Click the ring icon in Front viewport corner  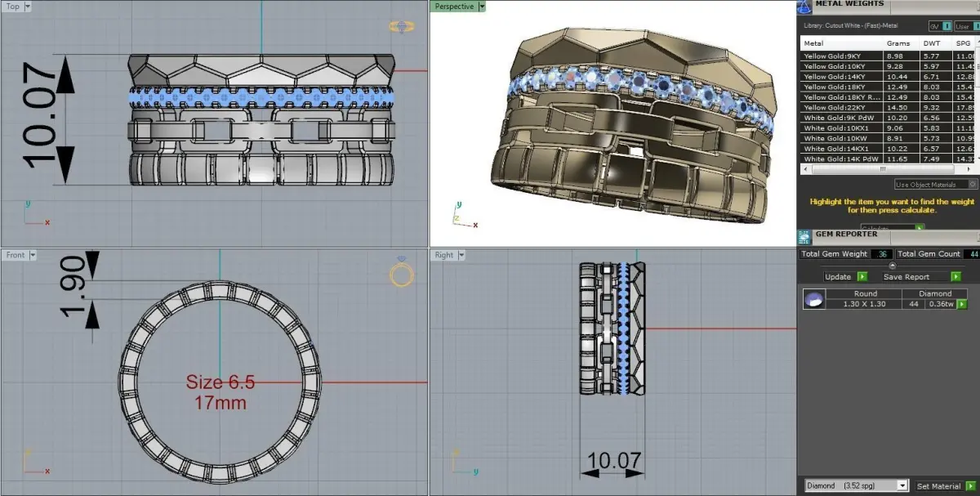(x=401, y=272)
